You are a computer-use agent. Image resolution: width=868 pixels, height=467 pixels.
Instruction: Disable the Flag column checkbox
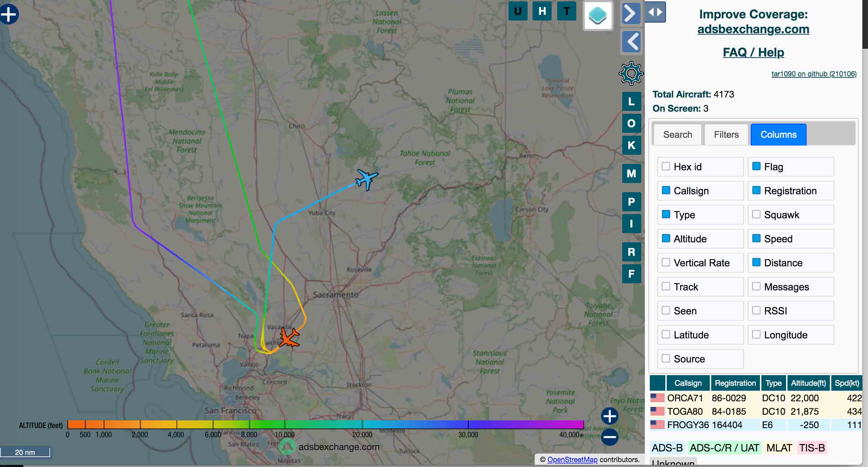click(x=756, y=166)
